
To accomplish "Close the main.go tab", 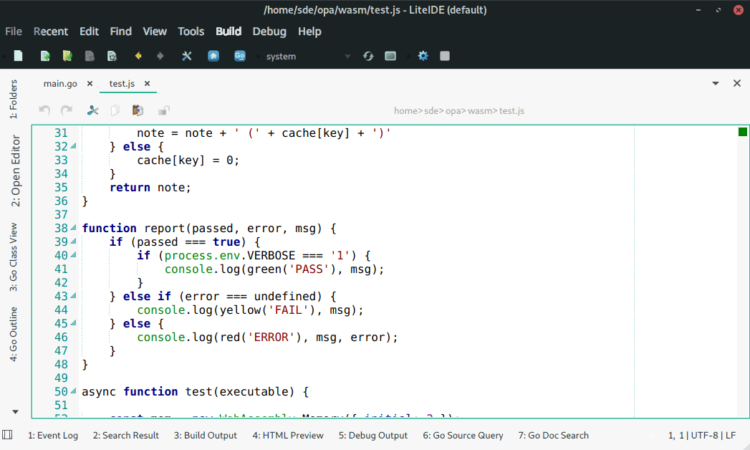I will pyautogui.click(x=90, y=84).
